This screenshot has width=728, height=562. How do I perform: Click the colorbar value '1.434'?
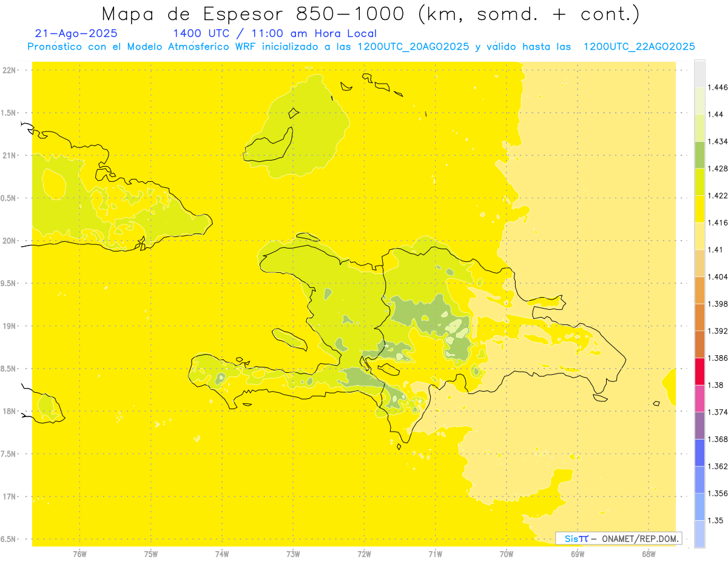pos(719,141)
